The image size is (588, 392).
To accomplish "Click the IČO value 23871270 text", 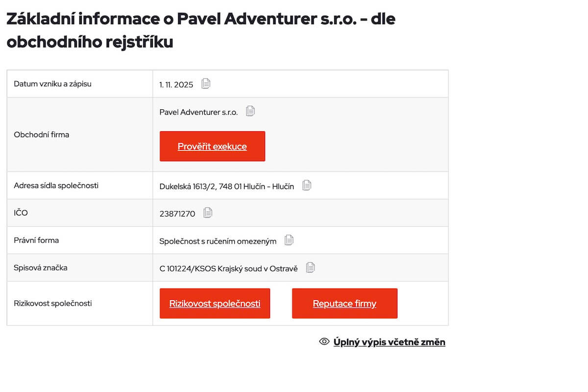I will tap(177, 214).
